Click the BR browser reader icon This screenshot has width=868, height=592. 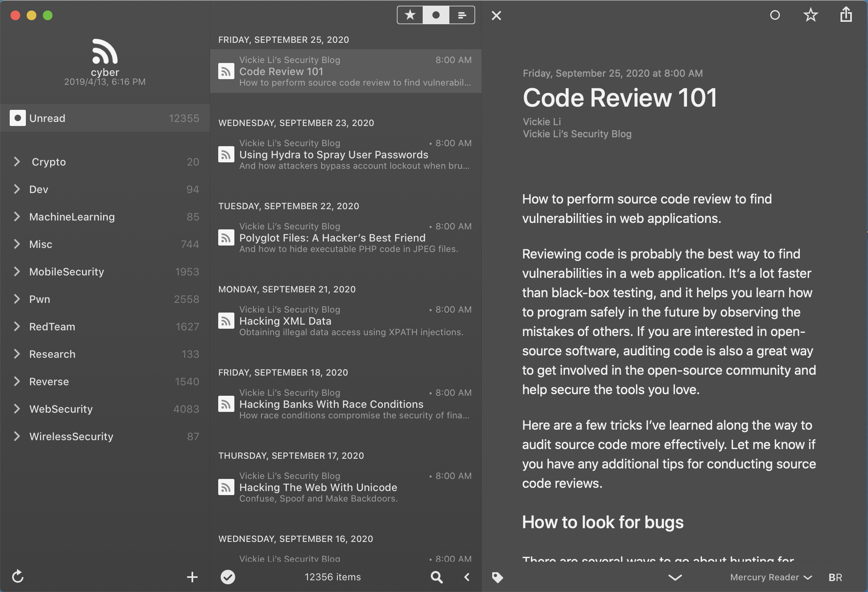pyautogui.click(x=835, y=577)
